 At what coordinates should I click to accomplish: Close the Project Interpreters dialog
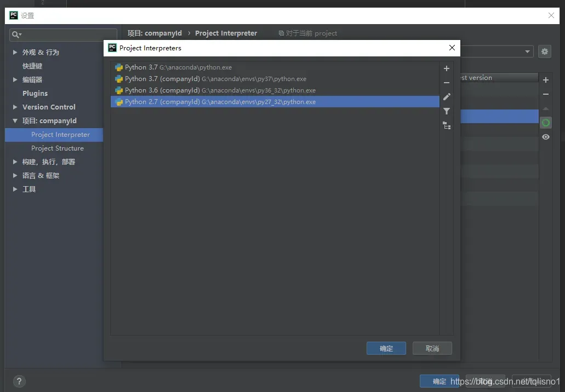click(x=452, y=48)
